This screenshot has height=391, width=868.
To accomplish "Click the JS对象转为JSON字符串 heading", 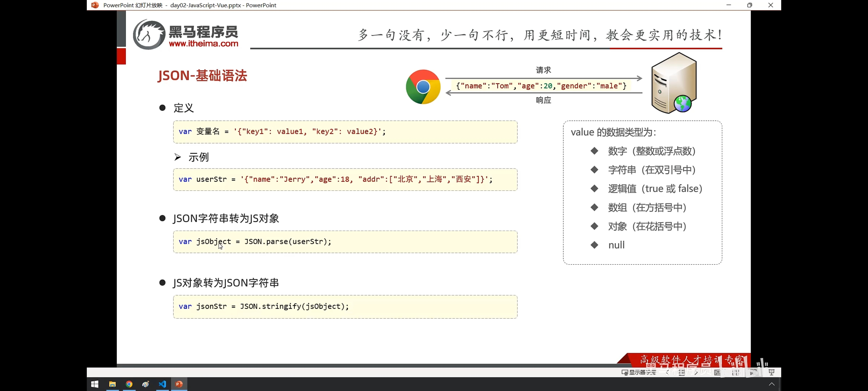I will point(226,283).
